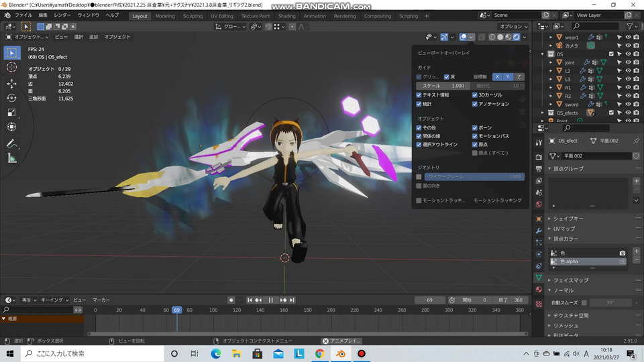This screenshot has height=362, width=644.
Task: Select the Move tool
Action: click(x=11, y=84)
